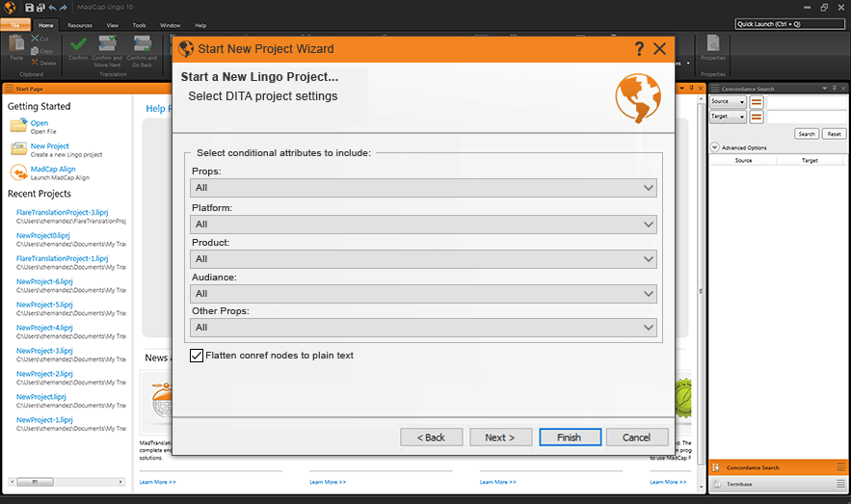The height and width of the screenshot is (504, 851).
Task: Click the Start Page tab pin icon
Action: coord(691,88)
